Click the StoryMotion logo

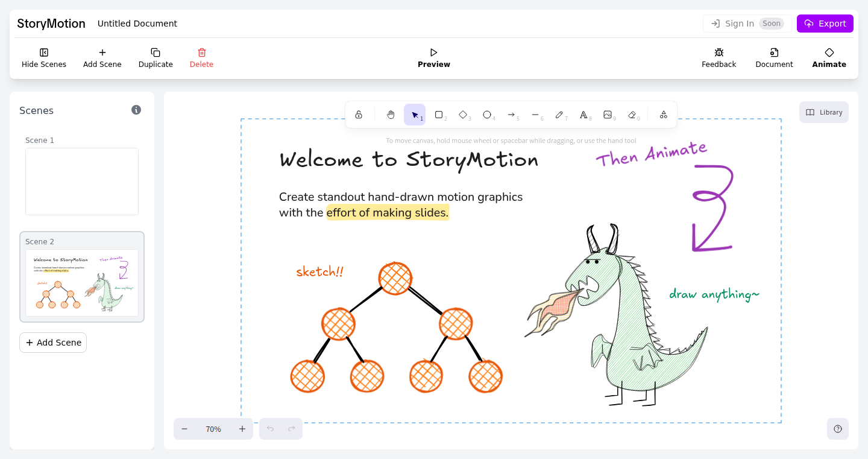tap(51, 24)
